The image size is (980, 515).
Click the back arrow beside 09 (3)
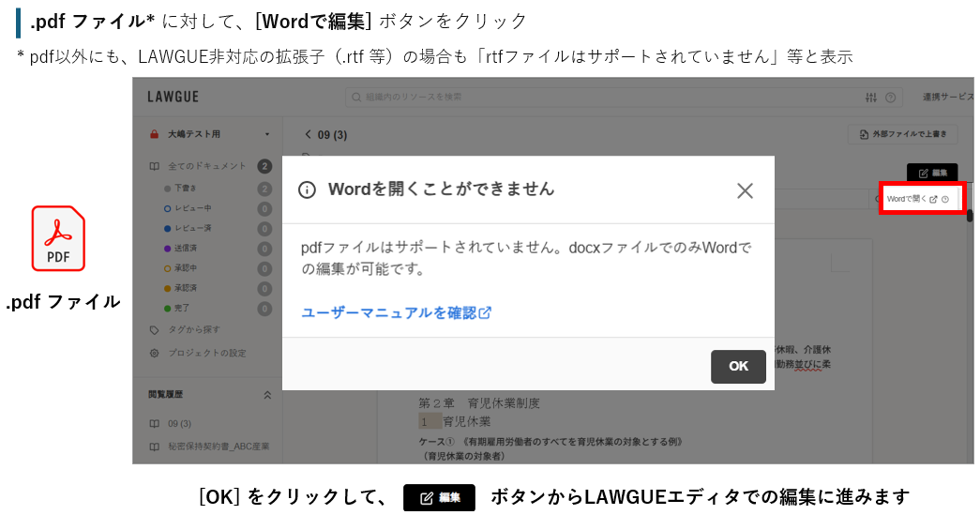tap(308, 135)
